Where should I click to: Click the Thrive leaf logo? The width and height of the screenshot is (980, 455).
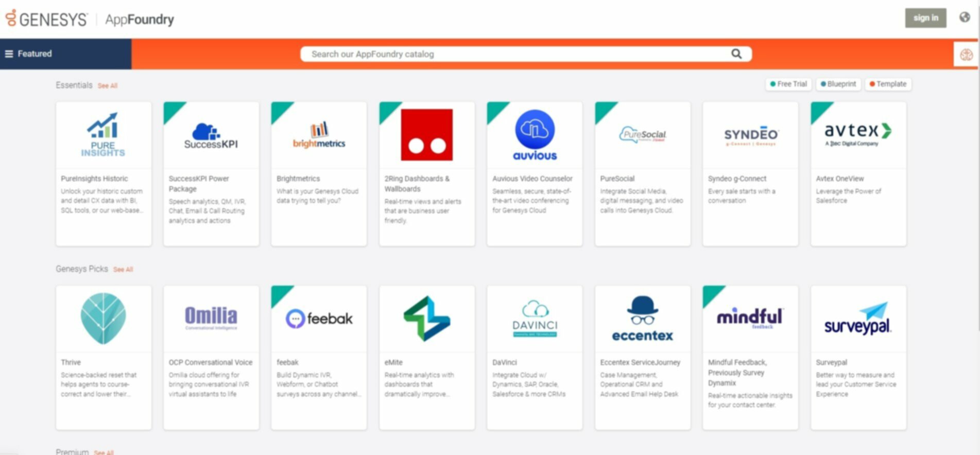tap(104, 318)
